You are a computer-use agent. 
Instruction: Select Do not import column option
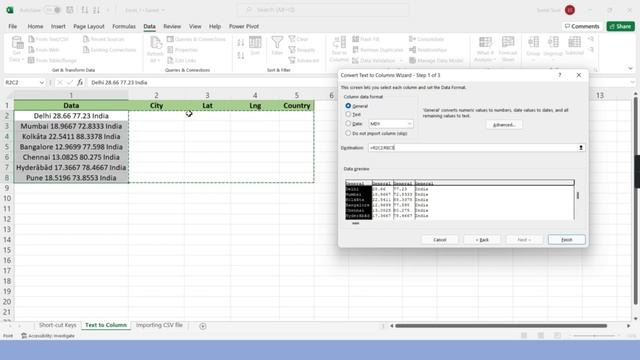348,133
